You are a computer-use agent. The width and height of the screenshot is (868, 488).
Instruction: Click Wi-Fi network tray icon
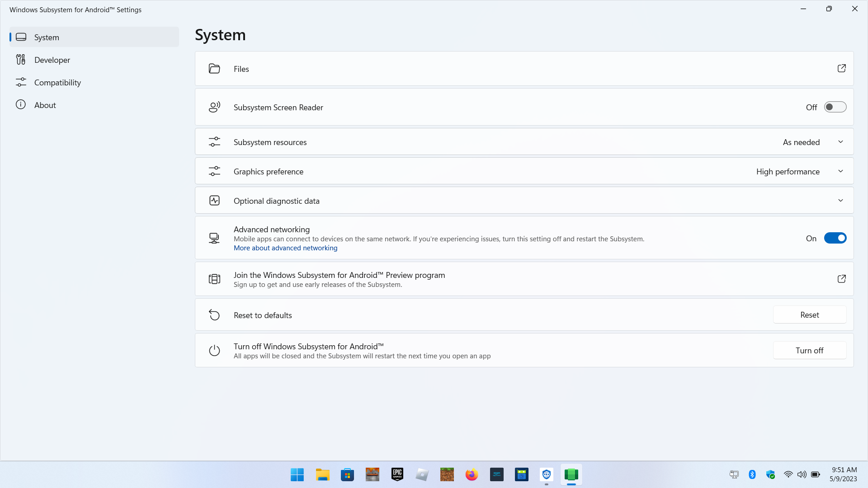pyautogui.click(x=788, y=474)
